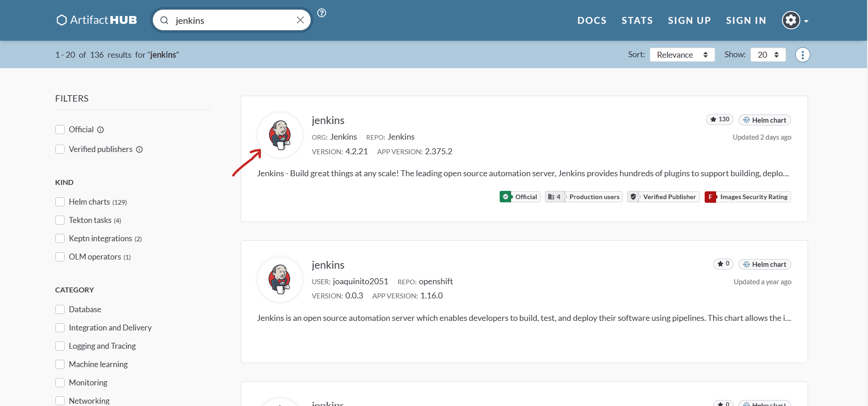Click the search magnifier icon
Screen dimensions: 868x406
(164, 21)
